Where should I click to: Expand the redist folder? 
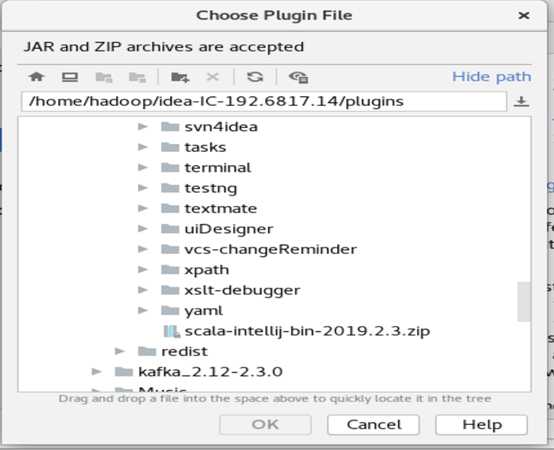click(x=120, y=351)
